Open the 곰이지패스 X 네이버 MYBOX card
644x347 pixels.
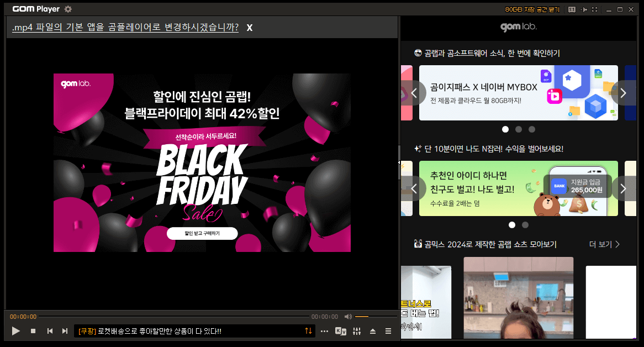[x=518, y=93]
